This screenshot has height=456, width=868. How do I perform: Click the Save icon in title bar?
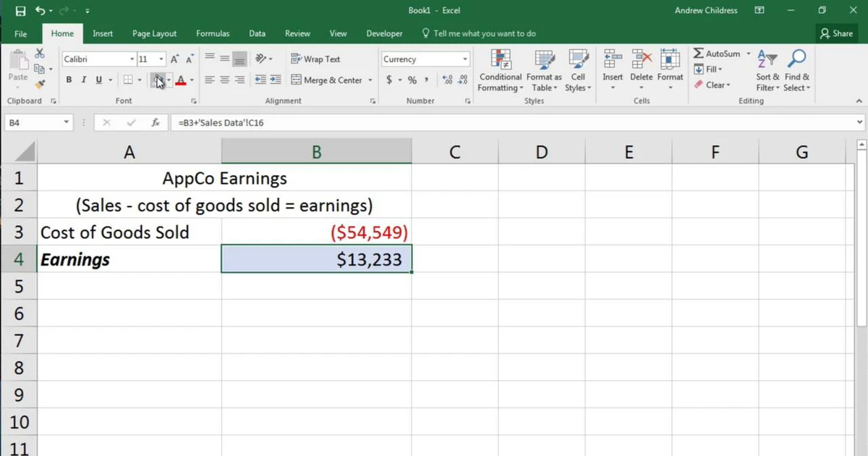(20, 11)
